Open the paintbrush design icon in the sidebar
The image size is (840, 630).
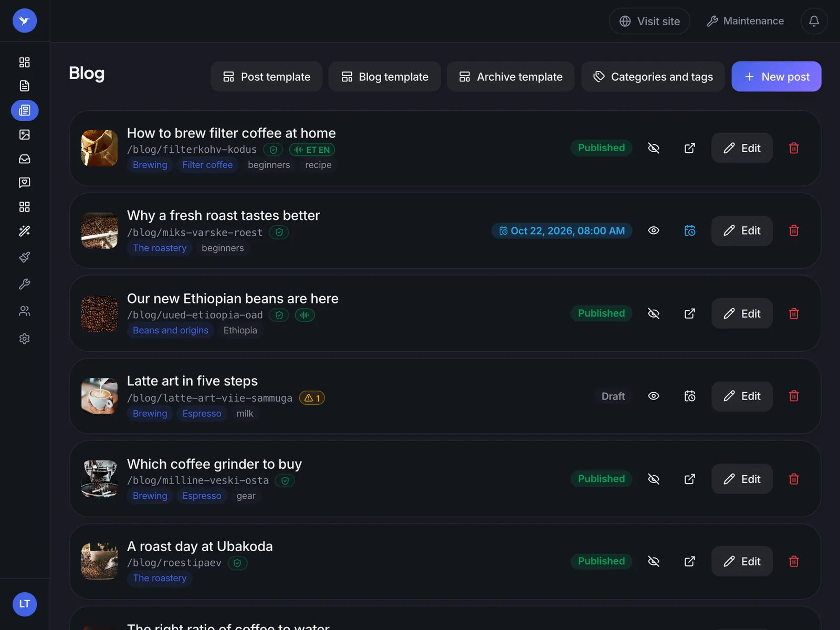[25, 257]
